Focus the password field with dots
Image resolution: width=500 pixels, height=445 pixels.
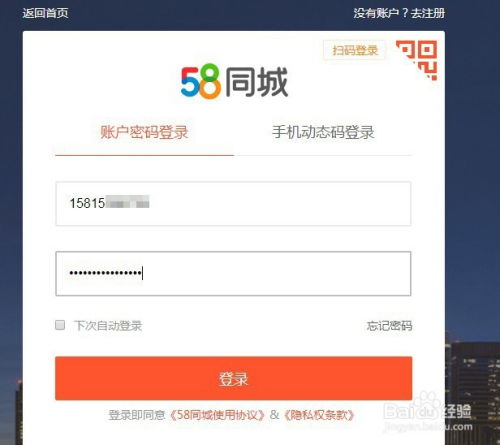pos(233,274)
